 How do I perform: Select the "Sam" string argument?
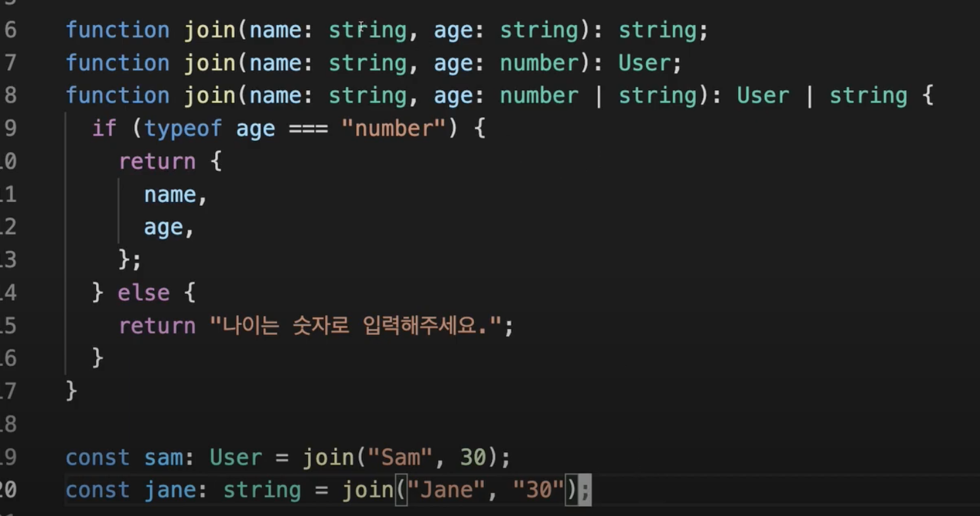[401, 457]
